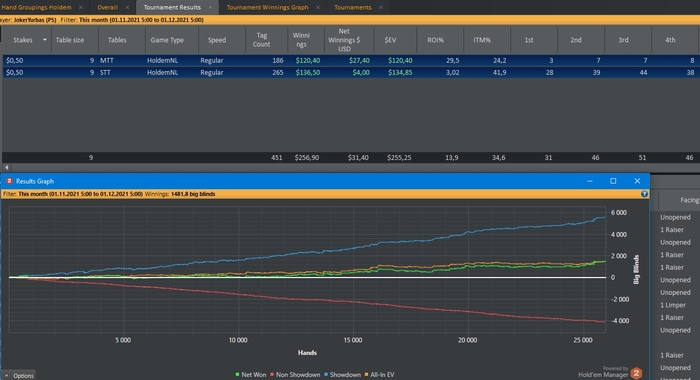Sort by the ROI% column header
Screen dimensions: 700x380
[x=435, y=40]
